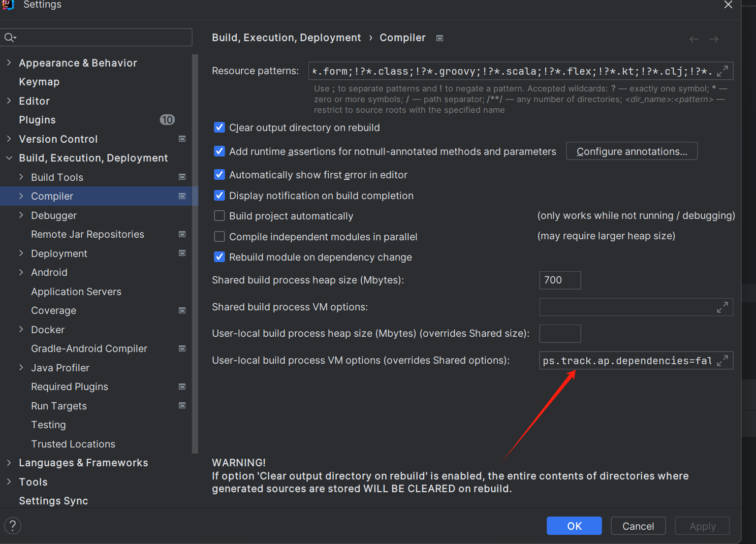Expand the Shared build process VM options field
Image resolution: width=756 pixels, height=544 pixels.
[x=722, y=307]
